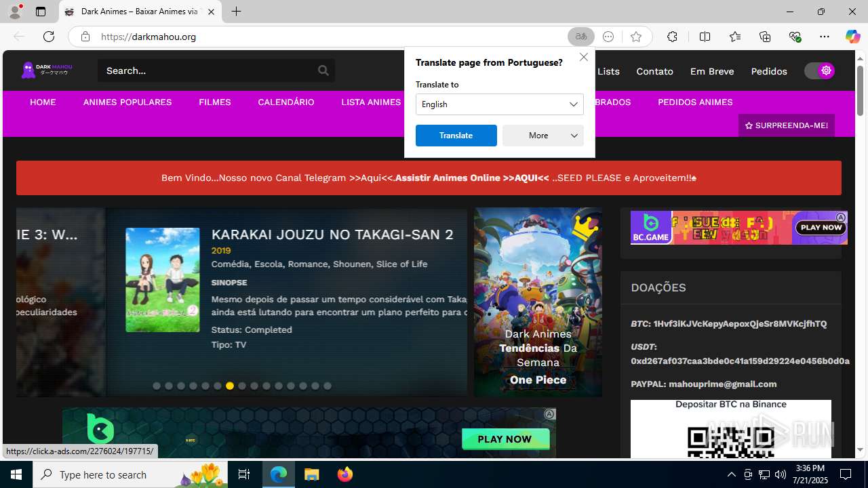Click the search magnifier icon
The height and width of the screenshot is (488, 868).
click(323, 70)
